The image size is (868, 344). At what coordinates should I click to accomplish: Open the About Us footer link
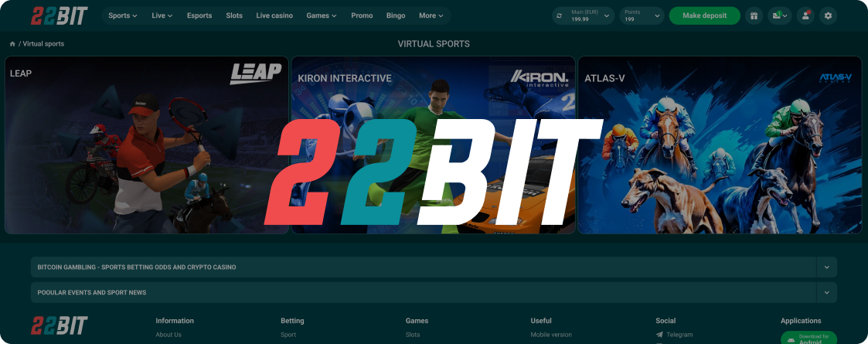pyautogui.click(x=168, y=335)
